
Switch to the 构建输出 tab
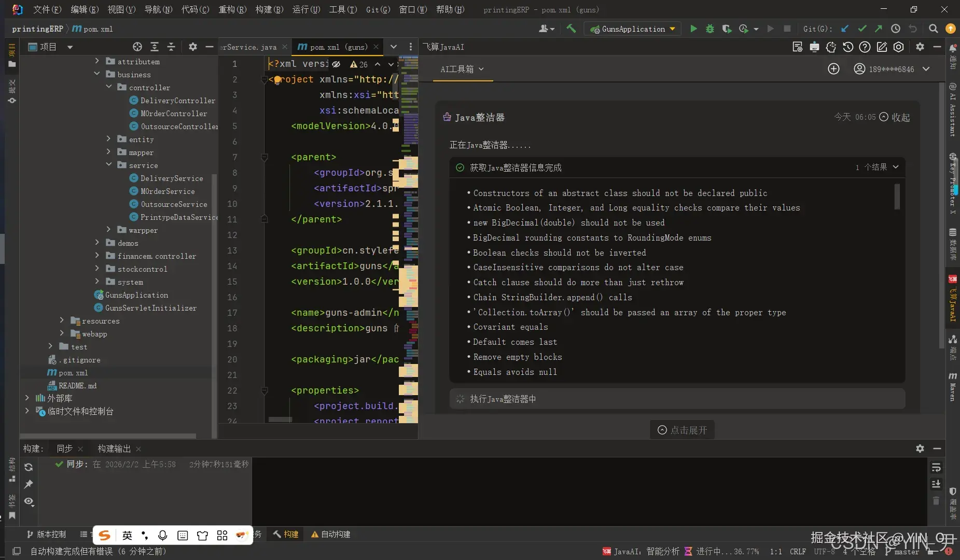tap(114, 449)
